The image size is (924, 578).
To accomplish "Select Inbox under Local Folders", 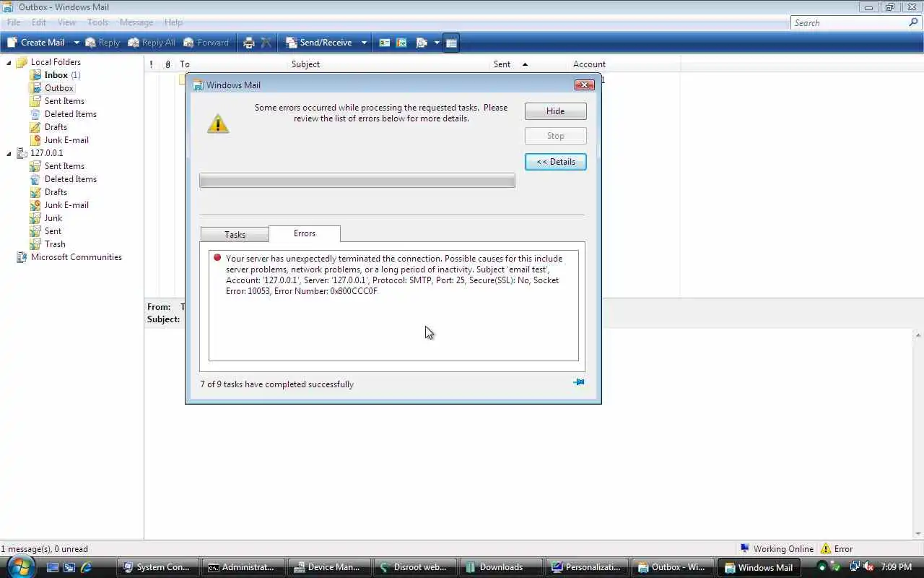I will (56, 75).
